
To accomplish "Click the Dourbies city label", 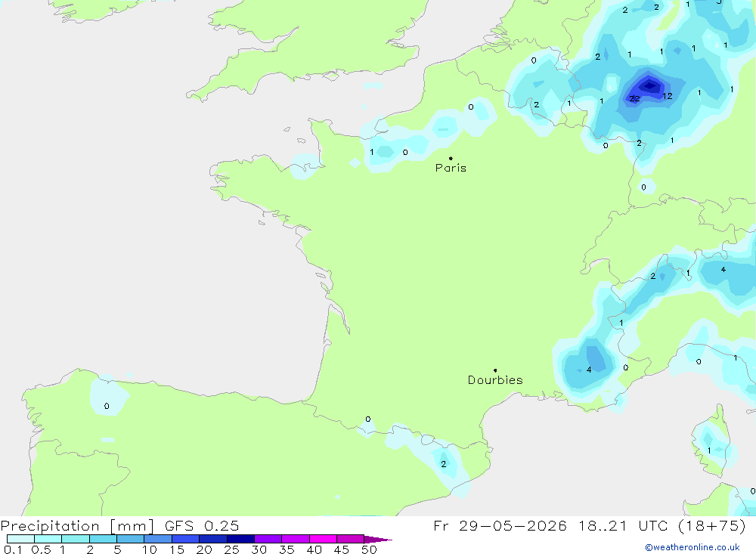I will coord(495,380).
